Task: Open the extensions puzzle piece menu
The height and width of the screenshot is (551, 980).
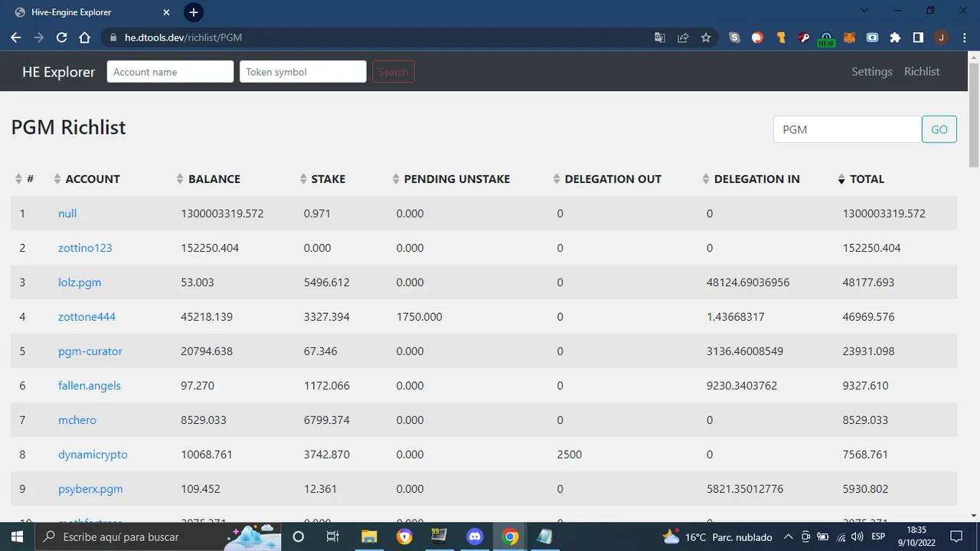Action: pyautogui.click(x=895, y=37)
